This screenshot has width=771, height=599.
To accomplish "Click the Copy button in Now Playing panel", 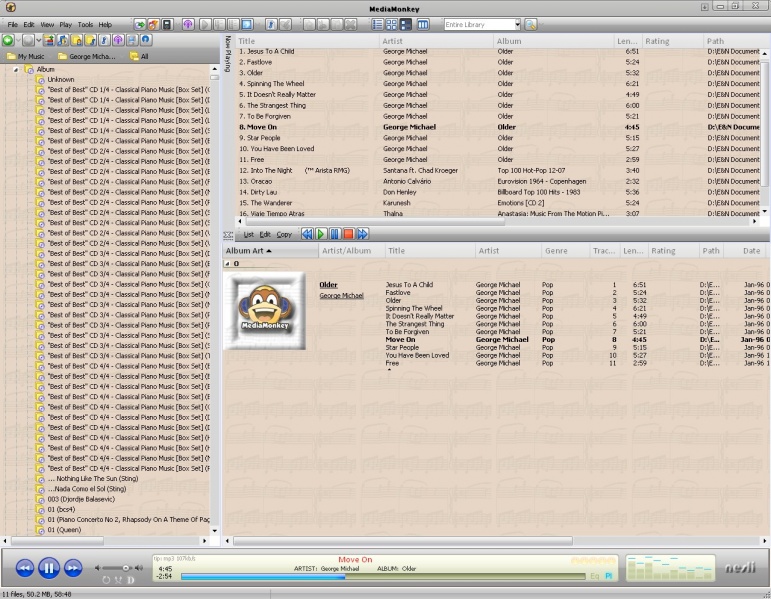I will pos(284,234).
